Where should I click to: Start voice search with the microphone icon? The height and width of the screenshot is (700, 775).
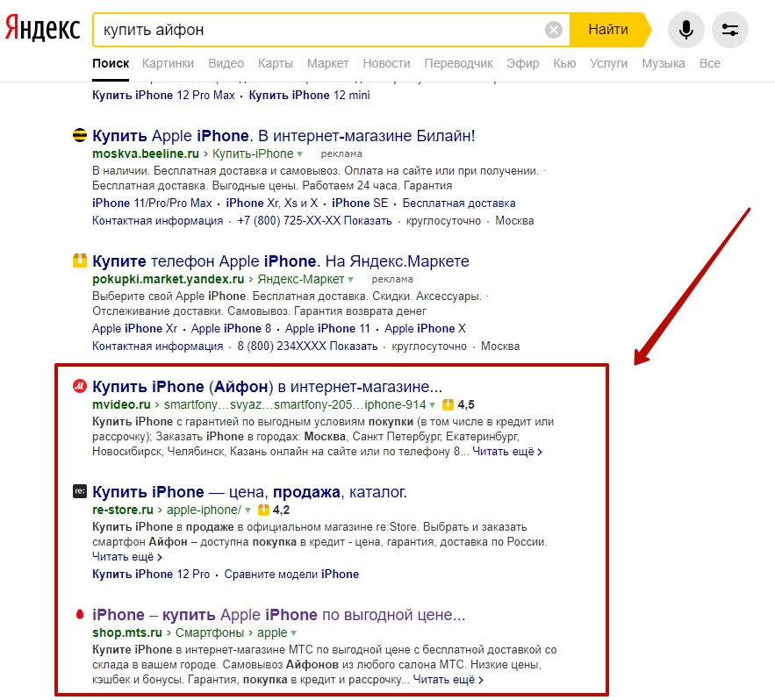tap(685, 30)
